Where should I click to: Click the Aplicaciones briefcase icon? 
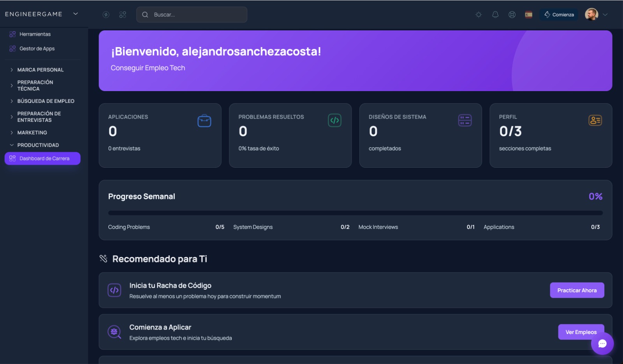tap(204, 120)
